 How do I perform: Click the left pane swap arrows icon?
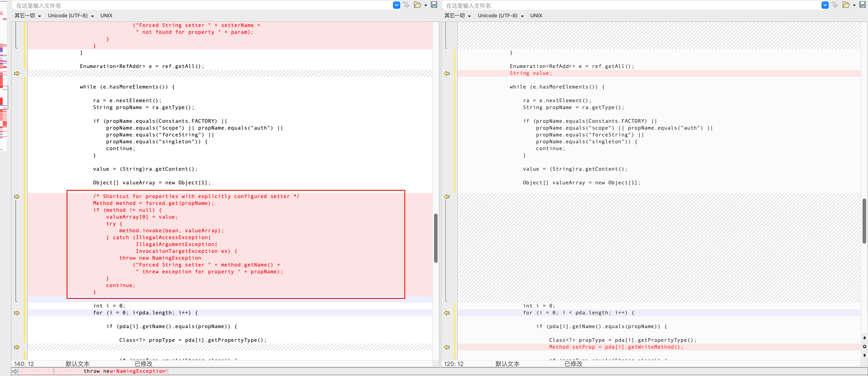(406, 5)
